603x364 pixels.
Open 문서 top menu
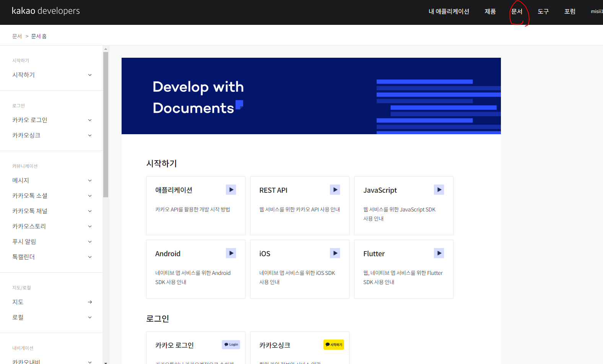click(x=517, y=11)
